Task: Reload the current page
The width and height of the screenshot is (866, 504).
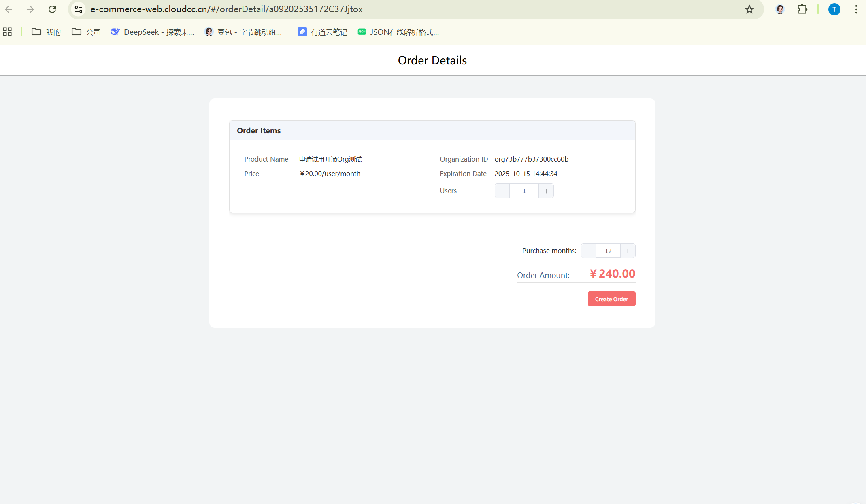Action: click(x=52, y=9)
